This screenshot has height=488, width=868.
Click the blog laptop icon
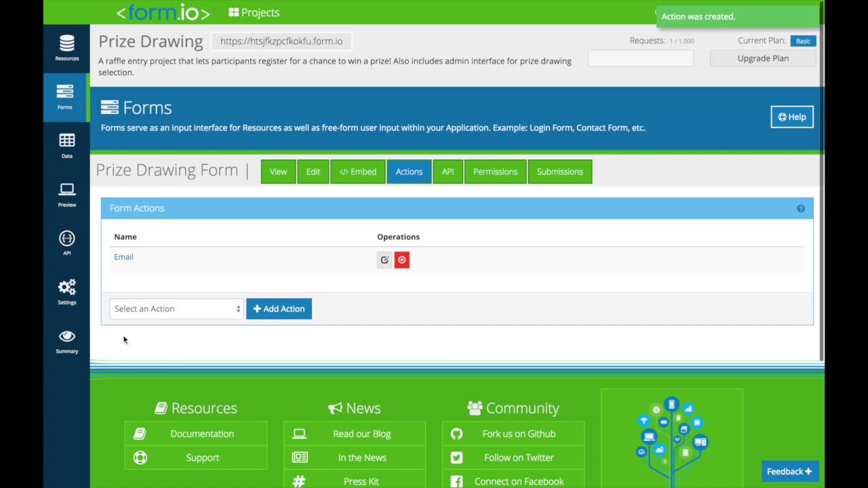299,434
